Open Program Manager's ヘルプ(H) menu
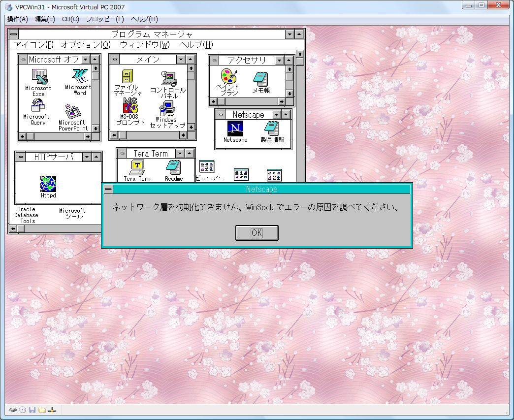 click(x=196, y=45)
